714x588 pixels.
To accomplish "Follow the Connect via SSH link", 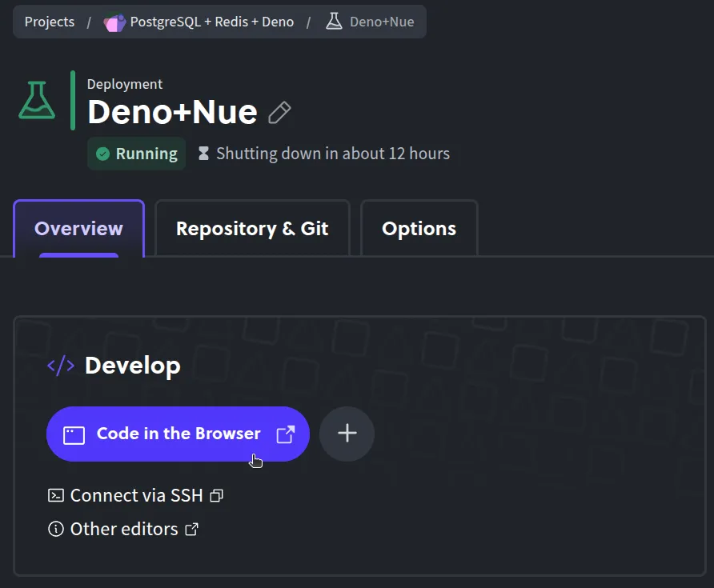I will pyautogui.click(x=135, y=495).
